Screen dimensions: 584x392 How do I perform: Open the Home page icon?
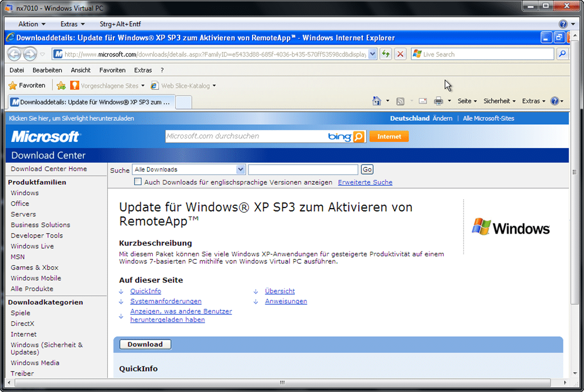tap(376, 101)
